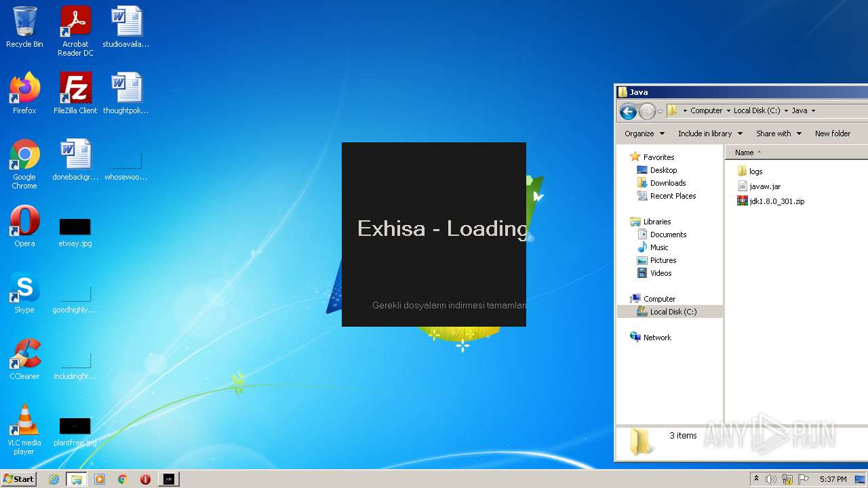Select the logs folder in Java directory
The width and height of the screenshot is (868, 488).
tap(750, 171)
